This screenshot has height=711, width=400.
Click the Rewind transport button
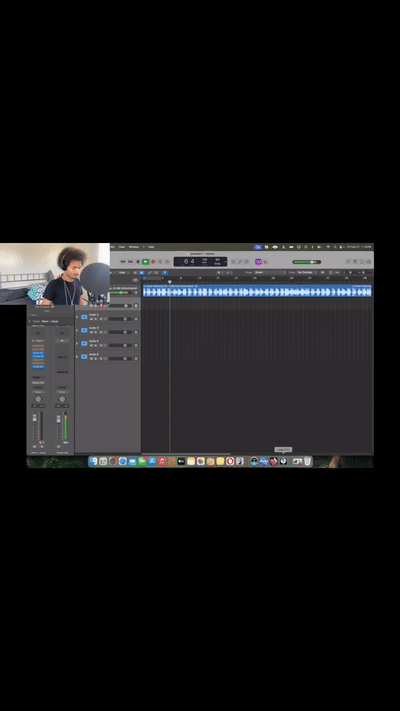123,262
